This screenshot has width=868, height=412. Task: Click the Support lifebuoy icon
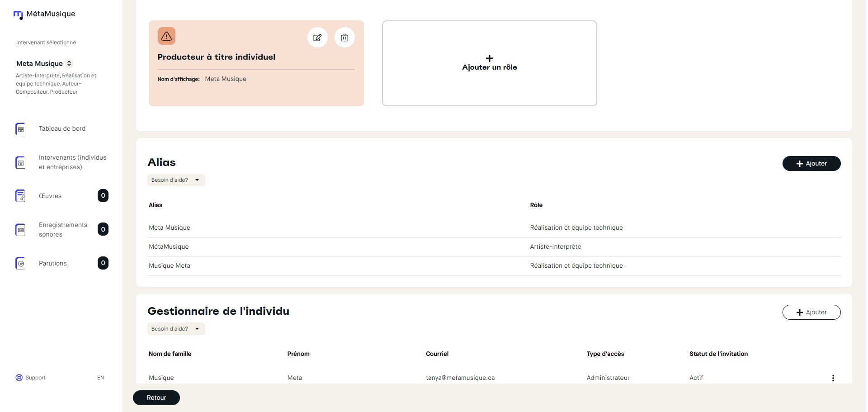(19, 378)
